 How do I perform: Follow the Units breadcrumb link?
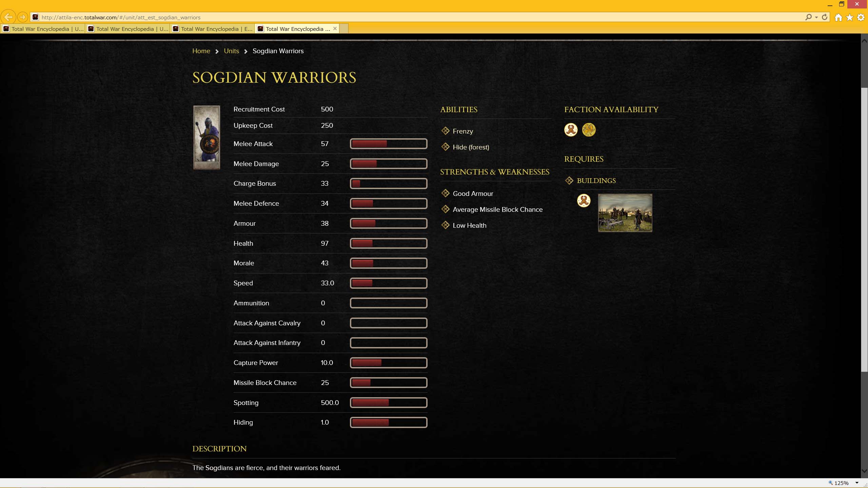(231, 51)
